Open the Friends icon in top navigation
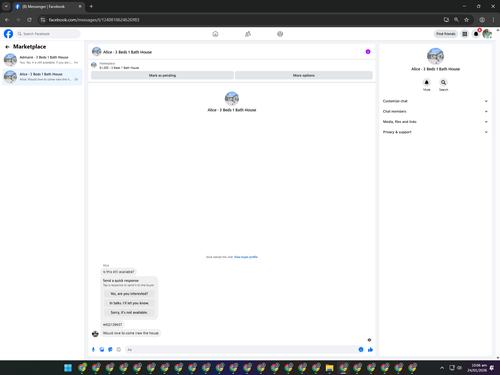This screenshot has width=500, height=375. [248, 34]
